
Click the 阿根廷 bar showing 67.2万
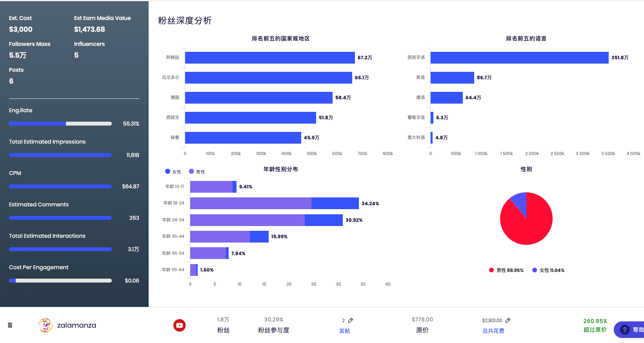pyautogui.click(x=270, y=58)
